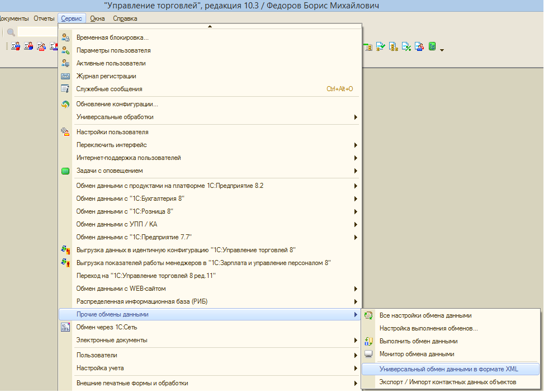Click the Журнал регистрации icon
The image size is (544, 392).
pyautogui.click(x=65, y=76)
